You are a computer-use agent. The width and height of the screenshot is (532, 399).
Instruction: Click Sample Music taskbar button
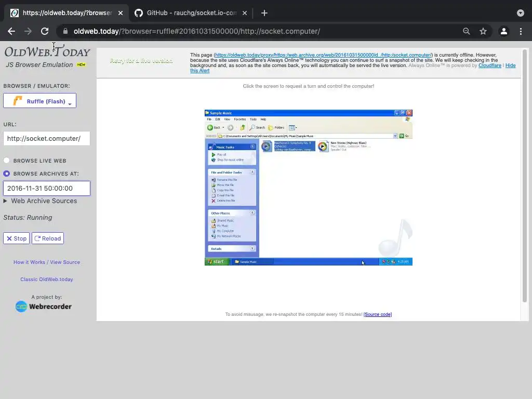click(253, 262)
